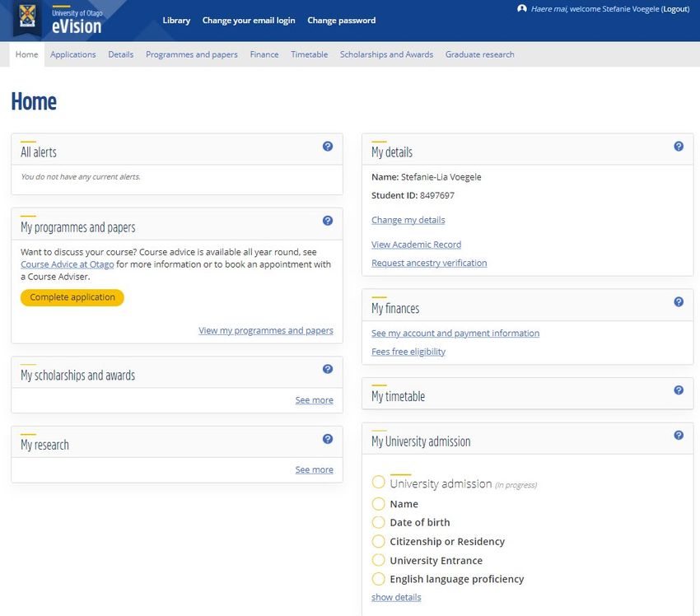Click help icon in My scholarships and awards

click(328, 369)
